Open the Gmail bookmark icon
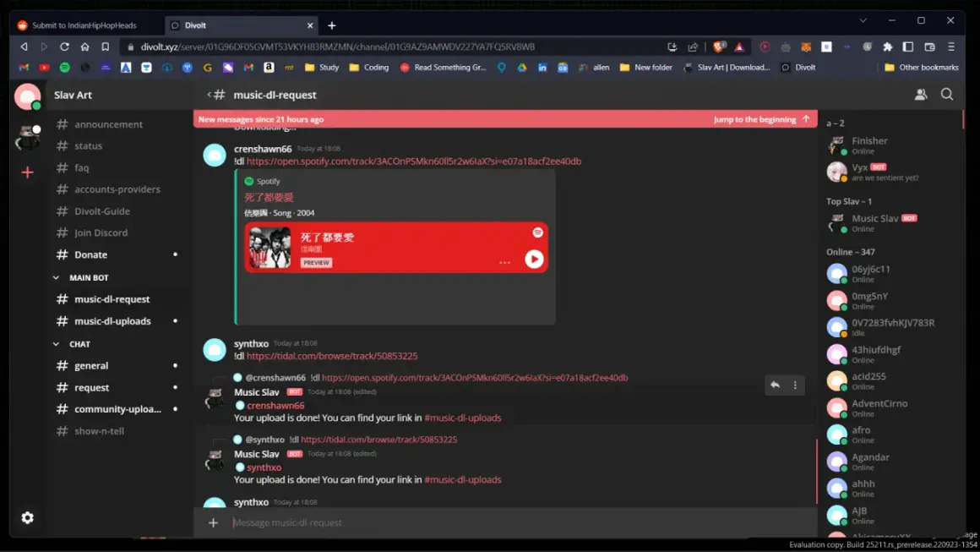The image size is (980, 552). pos(24,68)
